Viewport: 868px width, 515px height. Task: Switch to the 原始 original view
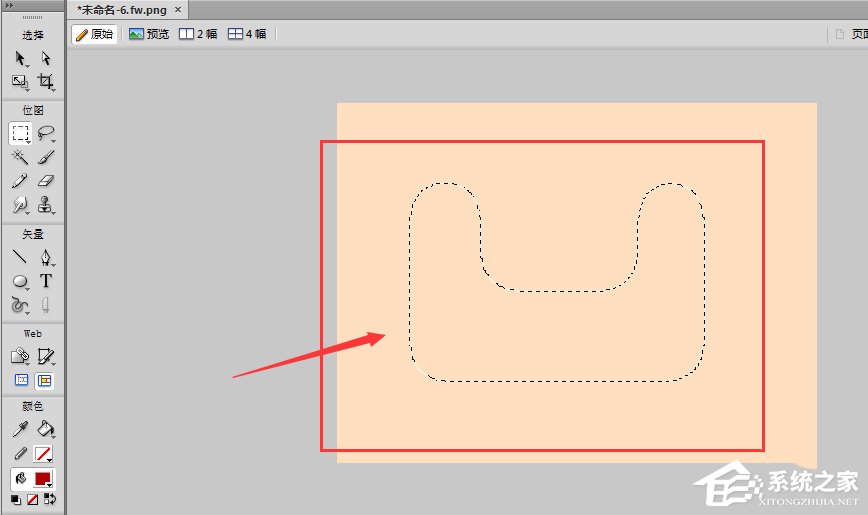coord(94,34)
